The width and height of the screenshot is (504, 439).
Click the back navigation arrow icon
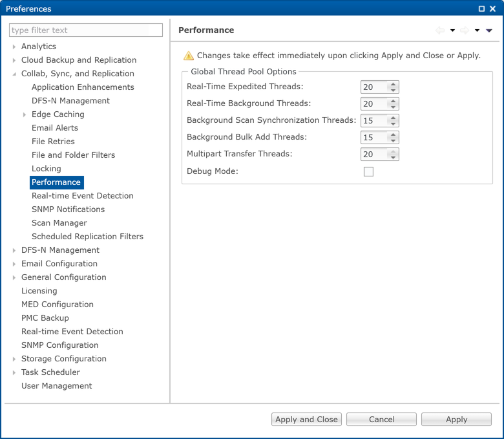click(440, 30)
